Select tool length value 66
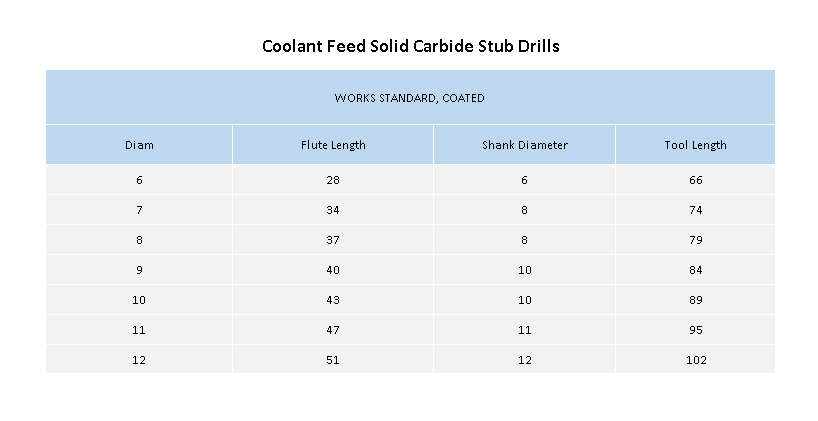 [695, 180]
